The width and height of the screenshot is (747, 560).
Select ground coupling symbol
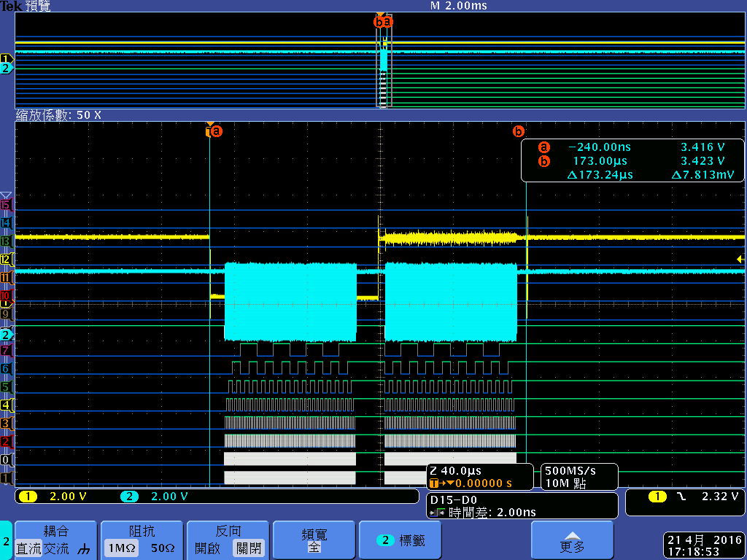click(84, 550)
